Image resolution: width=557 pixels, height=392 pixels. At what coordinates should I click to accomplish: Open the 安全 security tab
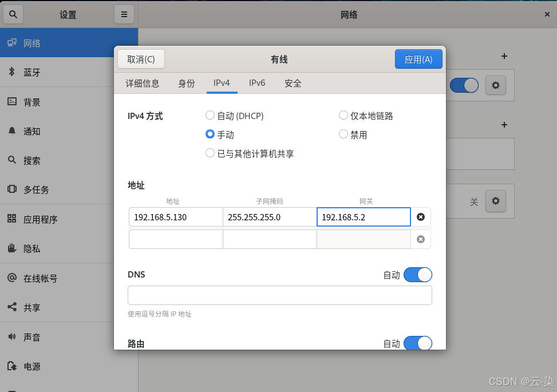pos(293,84)
